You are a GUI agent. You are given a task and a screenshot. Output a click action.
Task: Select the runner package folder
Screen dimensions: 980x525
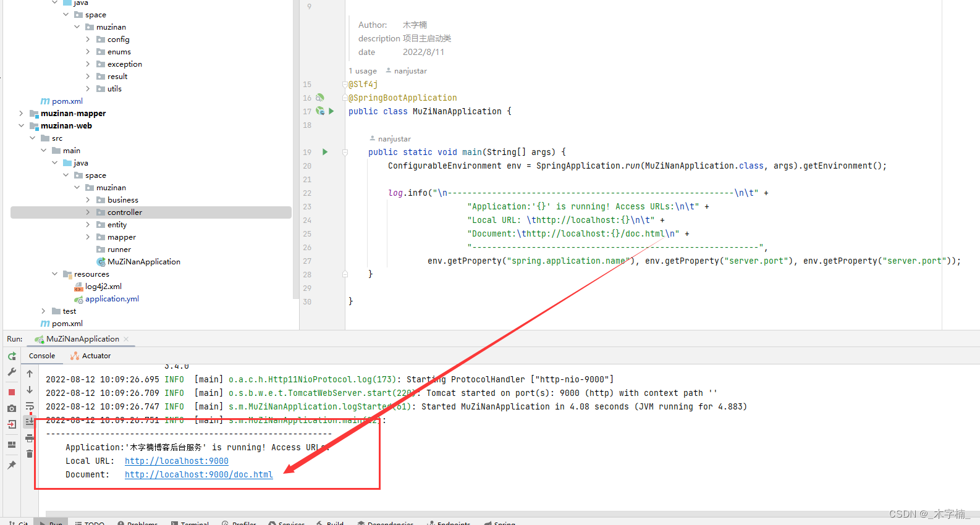point(114,250)
